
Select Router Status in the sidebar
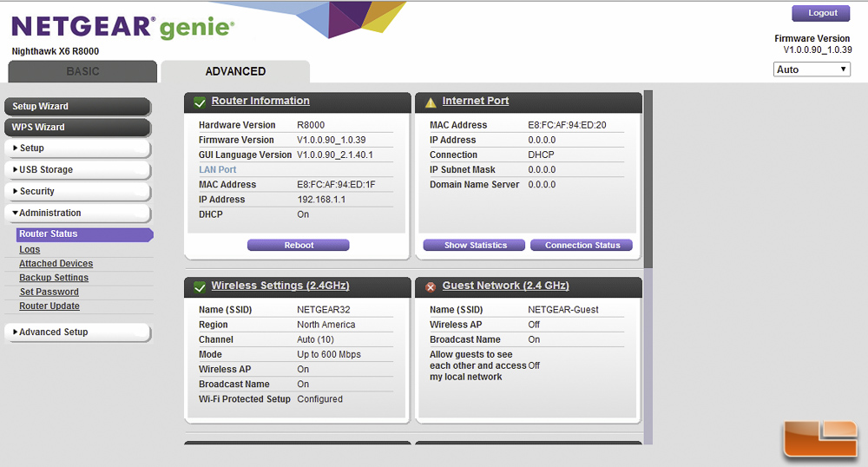(85, 234)
